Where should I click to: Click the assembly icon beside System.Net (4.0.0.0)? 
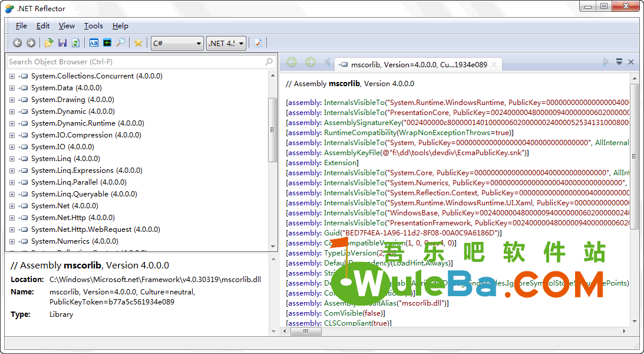coord(24,205)
